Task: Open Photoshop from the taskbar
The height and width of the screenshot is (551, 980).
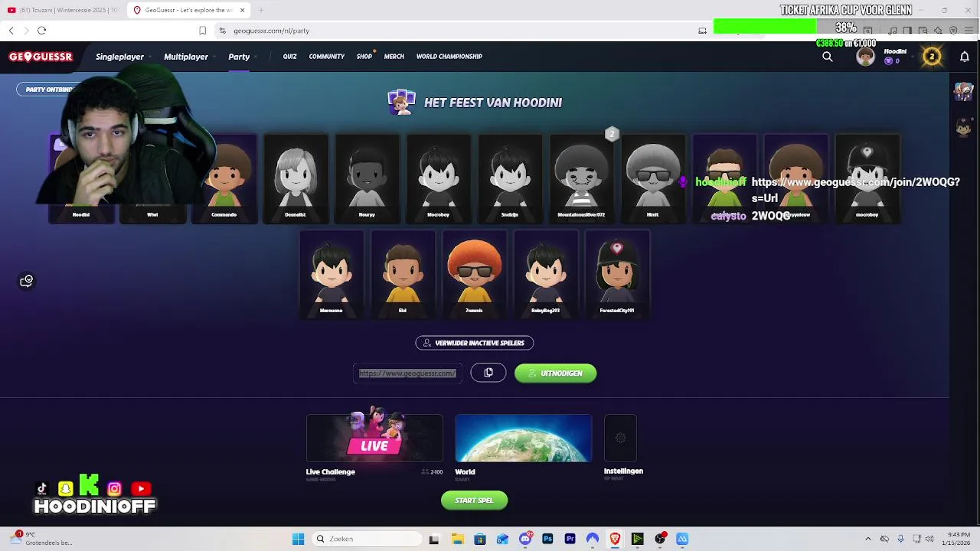Action: coord(547,540)
